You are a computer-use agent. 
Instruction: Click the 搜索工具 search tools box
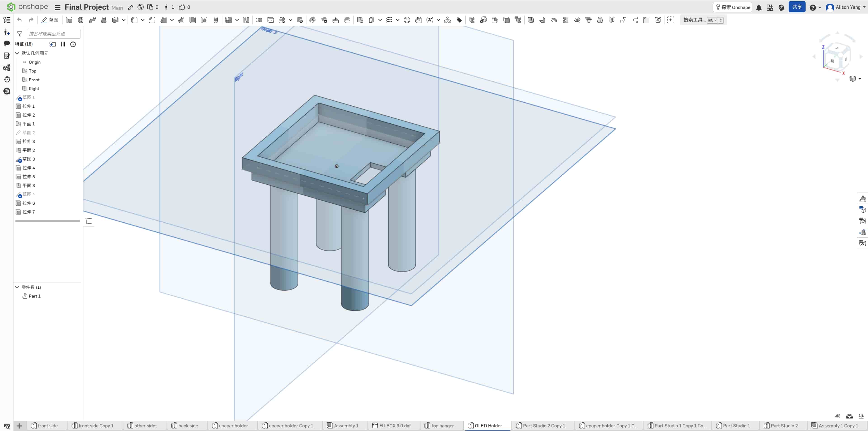pyautogui.click(x=703, y=20)
